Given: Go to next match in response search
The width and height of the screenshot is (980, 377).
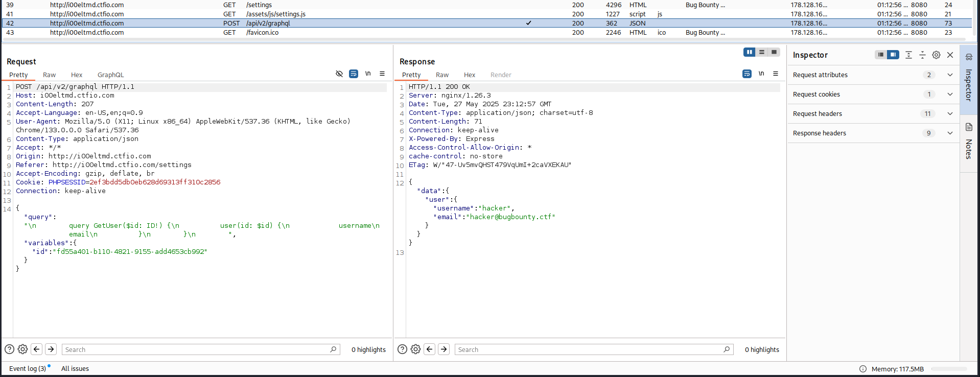Looking at the screenshot, I should pos(444,349).
